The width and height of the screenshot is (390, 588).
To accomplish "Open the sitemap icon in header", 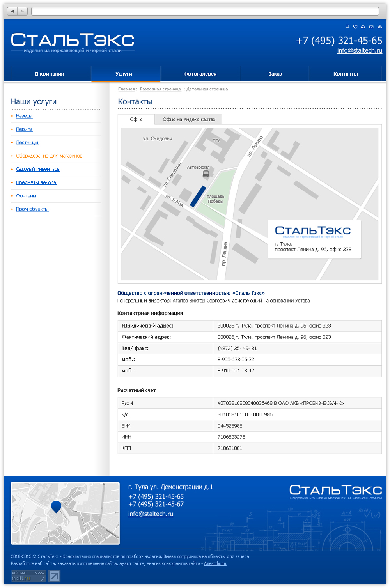I will point(379,27).
